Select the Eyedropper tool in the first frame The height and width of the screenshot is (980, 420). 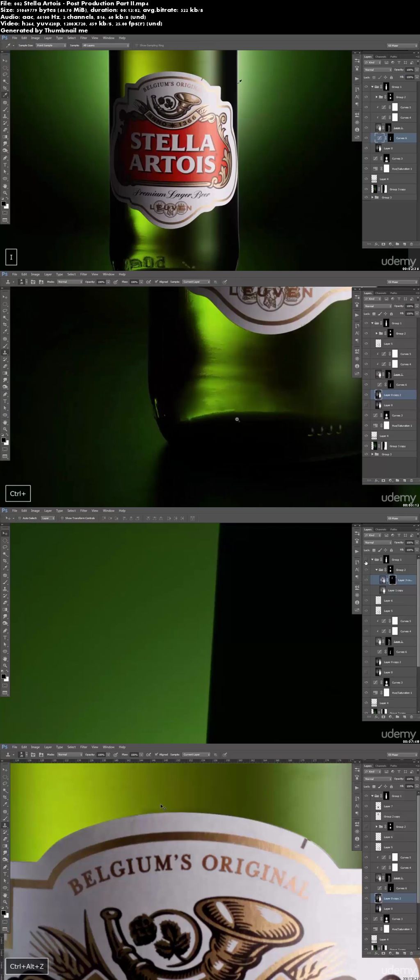click(x=5, y=95)
